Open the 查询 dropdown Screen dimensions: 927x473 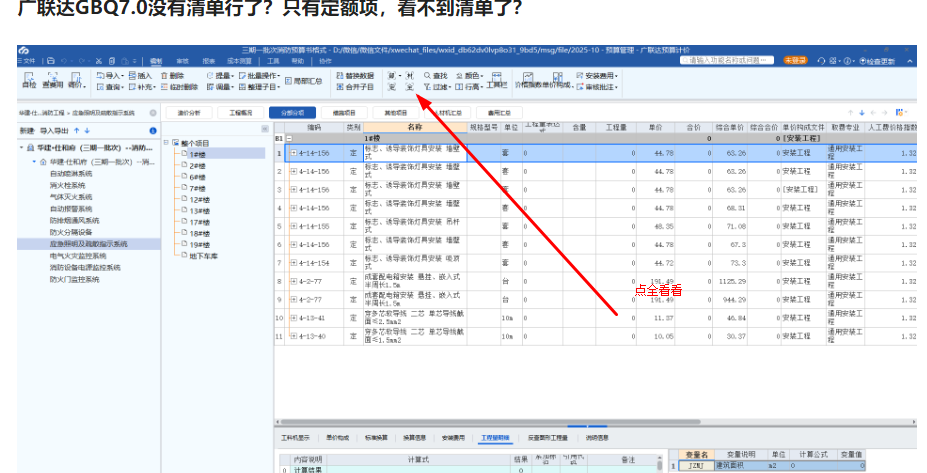(x=110, y=87)
